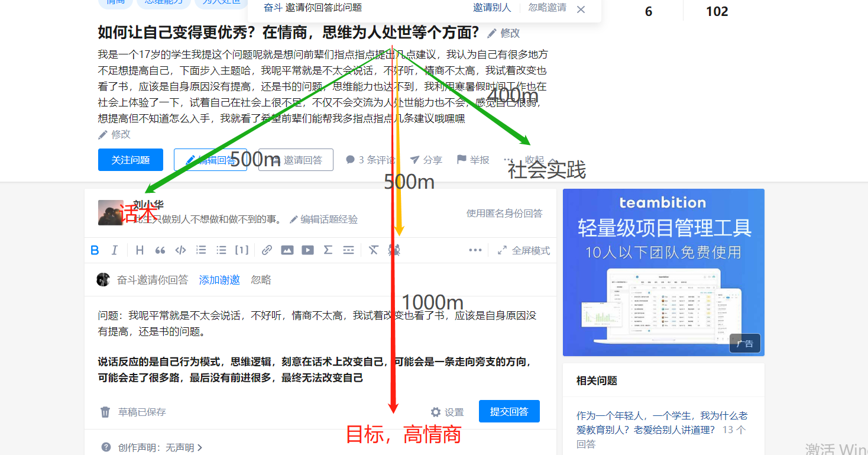Insert a video into the answer
Image resolution: width=868 pixels, height=455 pixels.
click(x=307, y=250)
